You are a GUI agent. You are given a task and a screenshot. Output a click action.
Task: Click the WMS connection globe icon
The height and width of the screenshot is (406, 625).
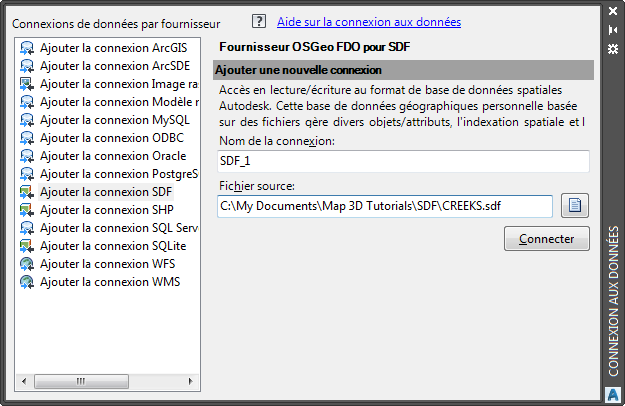coord(27,282)
